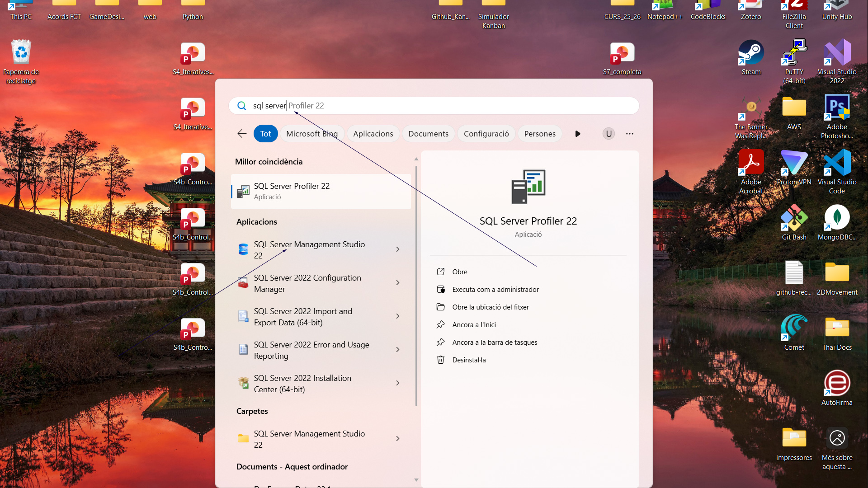Expand SQL Server Management Studio 22 app chevron

[398, 249]
